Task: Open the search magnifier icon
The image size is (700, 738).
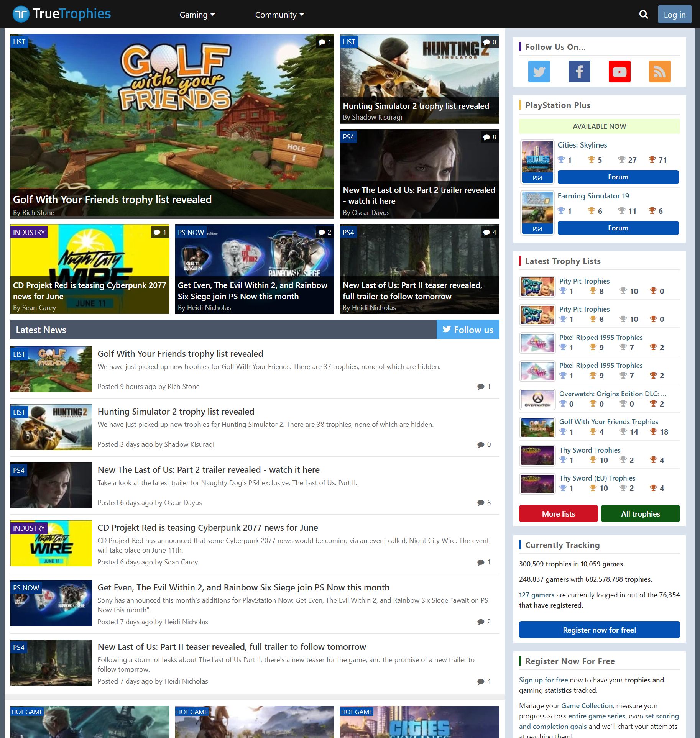Action: pos(643,14)
